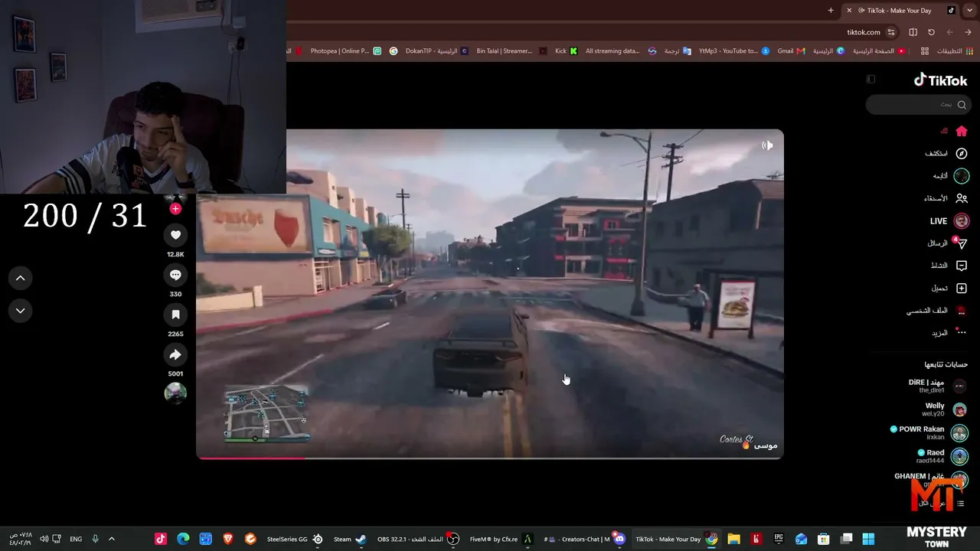980x551 pixels.
Task: Open the spinning sound disc thumbnail
Action: pyautogui.click(x=175, y=393)
